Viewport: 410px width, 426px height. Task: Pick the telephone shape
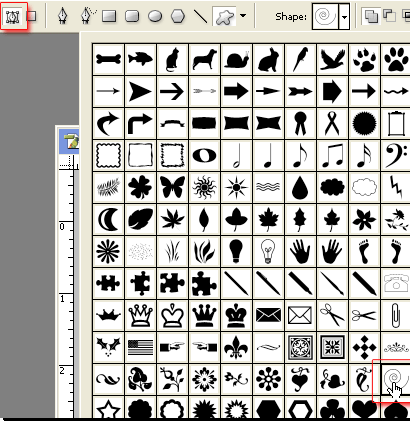[396, 283]
